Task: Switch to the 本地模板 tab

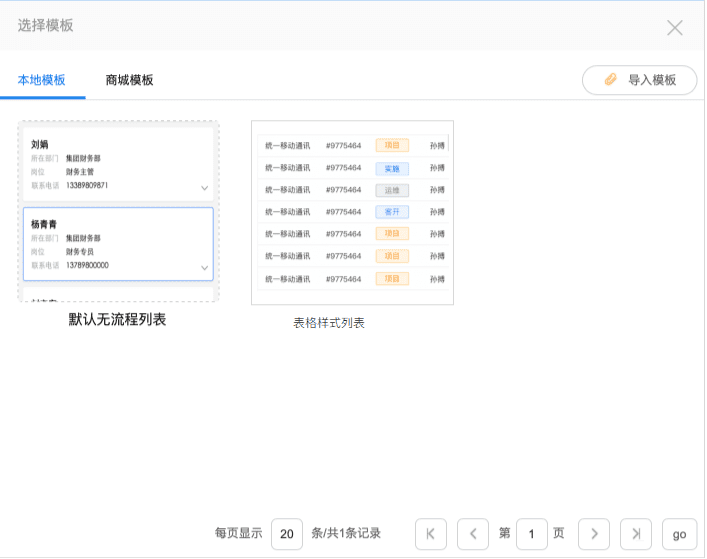Action: 41,80
